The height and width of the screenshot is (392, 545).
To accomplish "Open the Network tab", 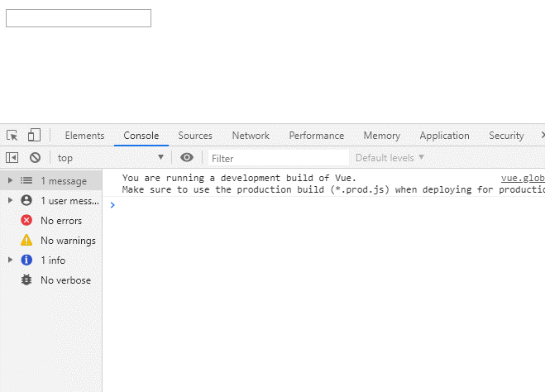I will pyautogui.click(x=251, y=136).
